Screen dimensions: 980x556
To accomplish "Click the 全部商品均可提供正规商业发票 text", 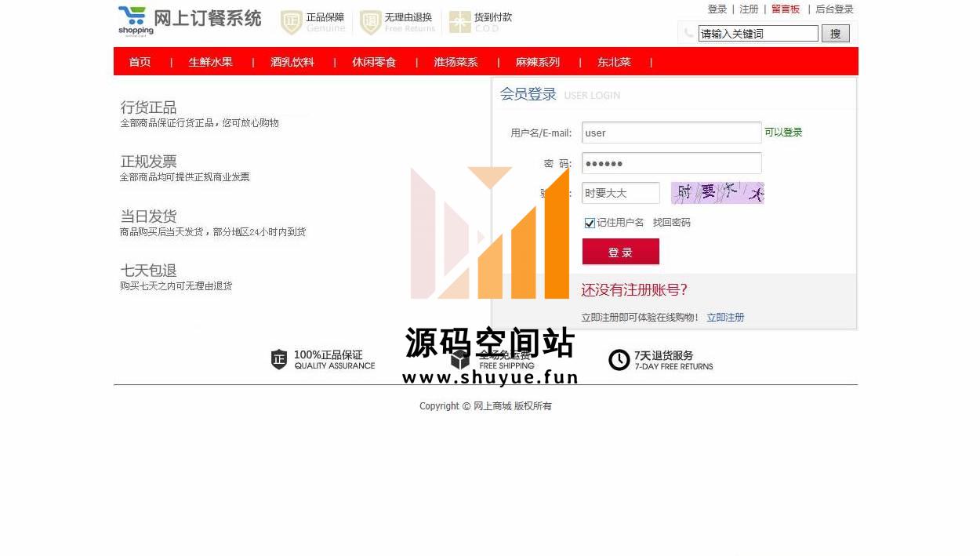I will point(185,177).
